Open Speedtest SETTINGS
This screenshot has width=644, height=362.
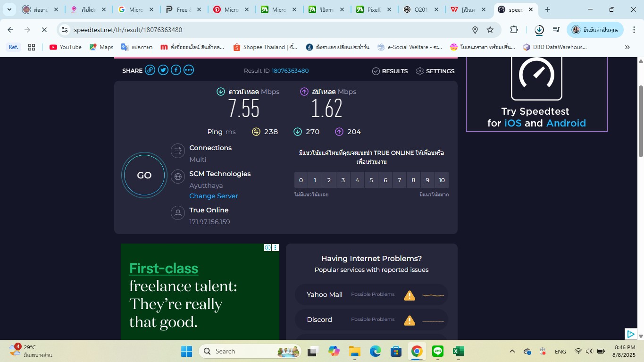[x=435, y=71]
